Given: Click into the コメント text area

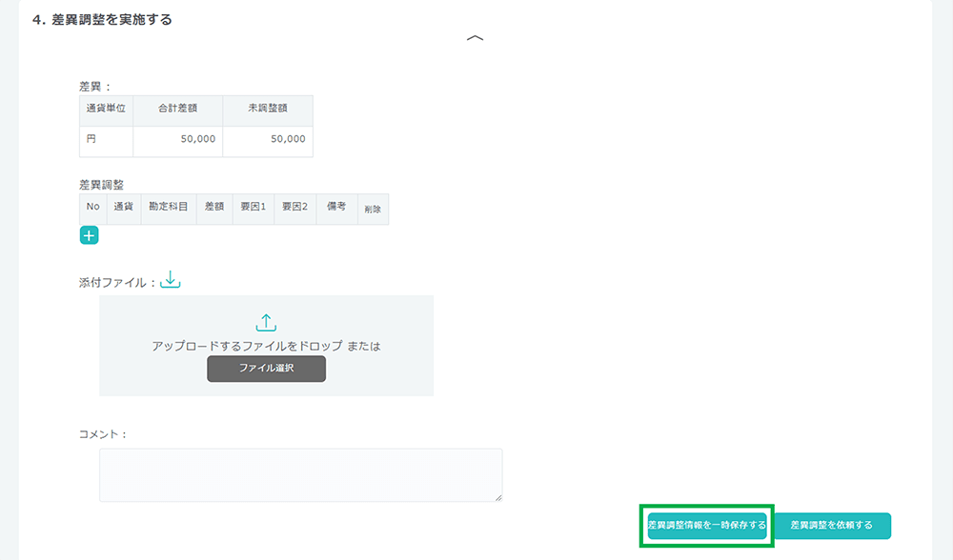Looking at the screenshot, I should [300, 474].
